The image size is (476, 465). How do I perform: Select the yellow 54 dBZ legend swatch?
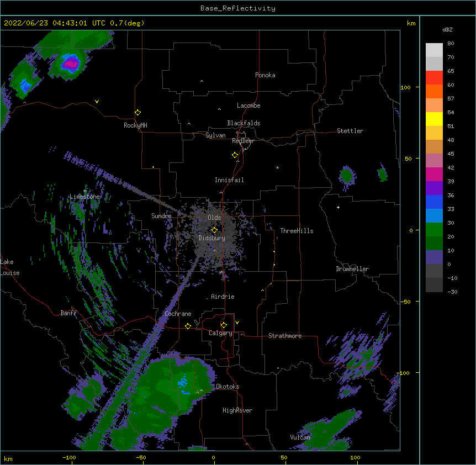(434, 119)
